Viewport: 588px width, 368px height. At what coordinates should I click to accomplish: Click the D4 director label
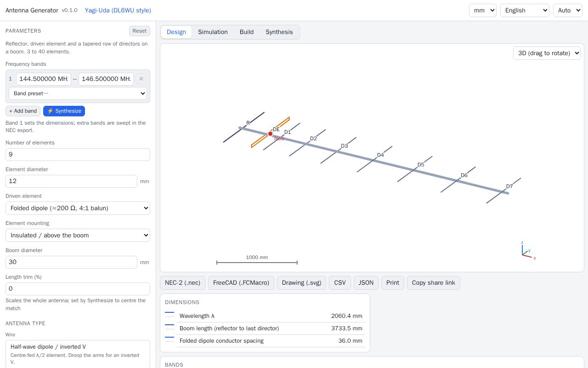(x=380, y=155)
